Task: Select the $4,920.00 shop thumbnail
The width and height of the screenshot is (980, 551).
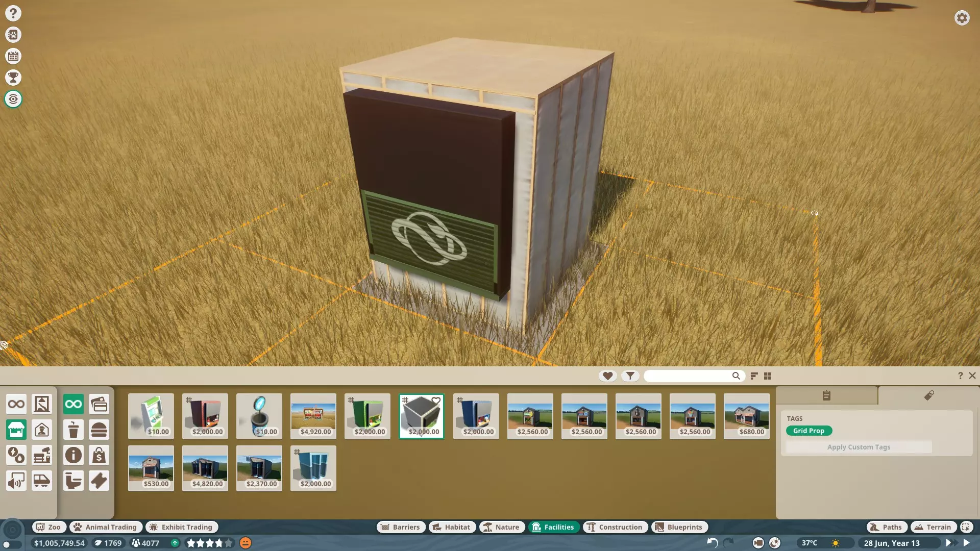Action: 313,416
